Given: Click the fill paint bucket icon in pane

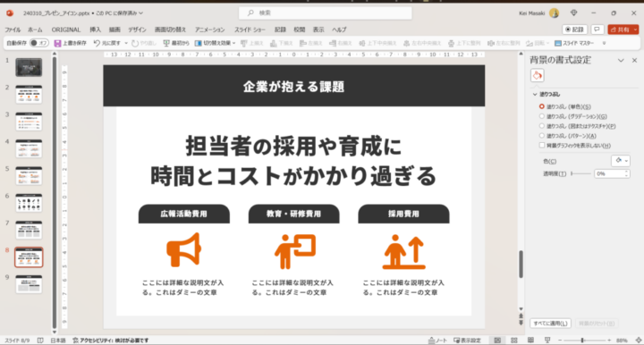Looking at the screenshot, I should (538, 75).
